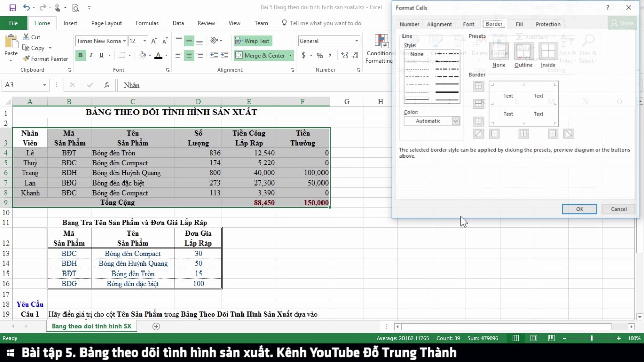
Task: Undo the last action
Action: (x=26, y=8)
